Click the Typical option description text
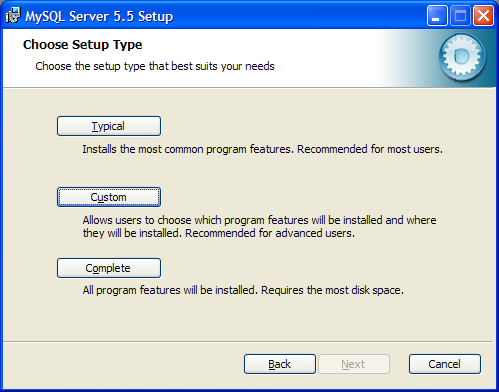 (x=262, y=149)
